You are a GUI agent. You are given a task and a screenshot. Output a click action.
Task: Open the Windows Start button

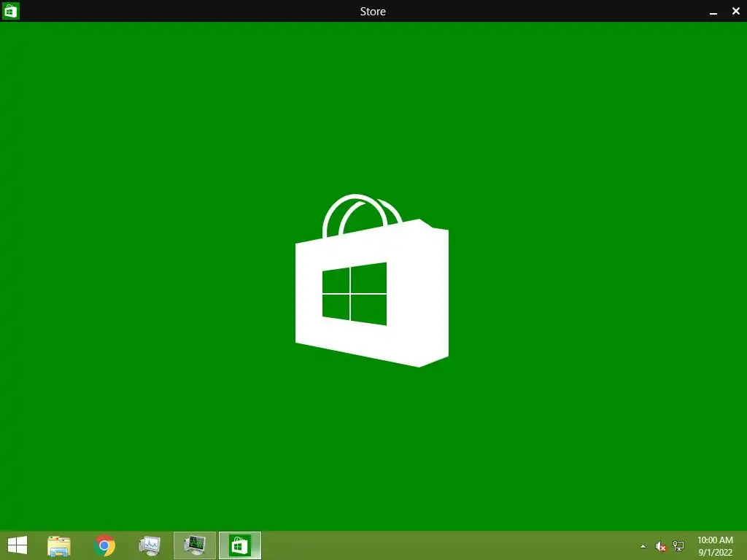coord(18,545)
